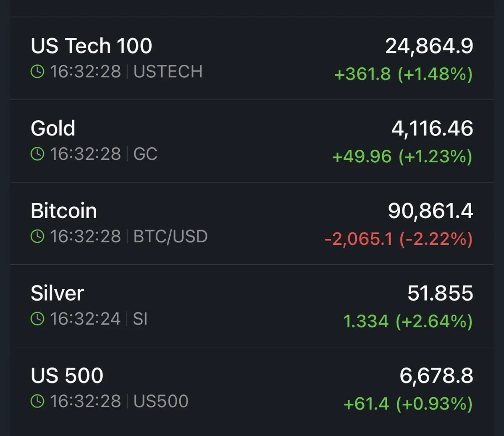
Task: Click the clock icon in Gold row
Action: (37, 154)
